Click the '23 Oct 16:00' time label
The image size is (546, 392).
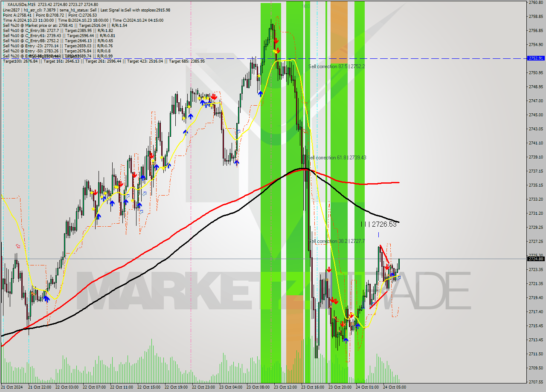click(313, 388)
